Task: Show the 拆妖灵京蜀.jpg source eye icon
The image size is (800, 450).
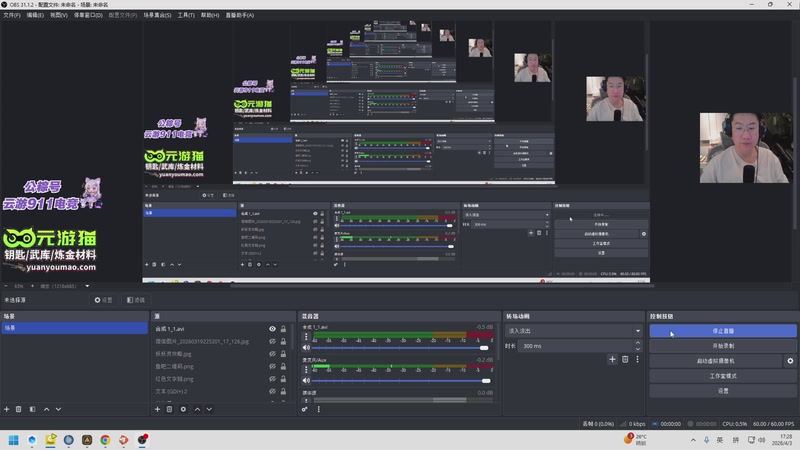Action: (x=272, y=354)
